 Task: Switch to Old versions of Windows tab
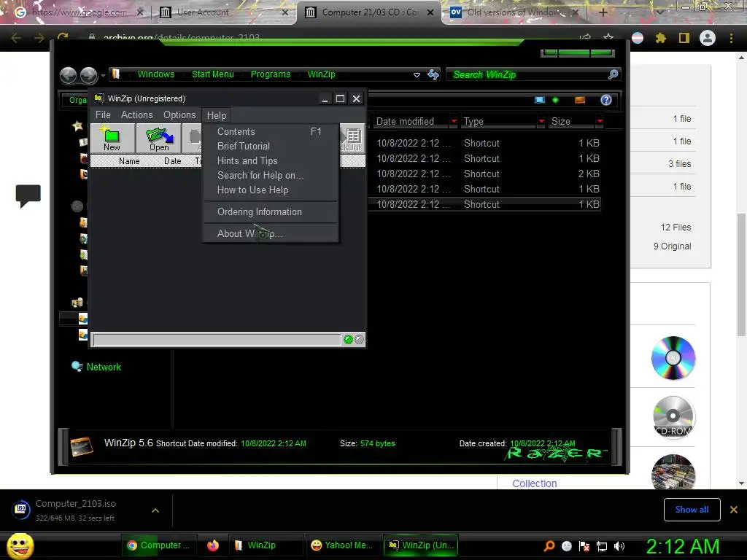(x=514, y=12)
